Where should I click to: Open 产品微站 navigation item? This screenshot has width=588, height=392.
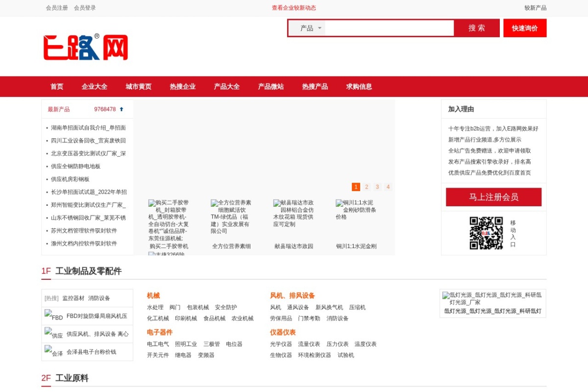270,87
